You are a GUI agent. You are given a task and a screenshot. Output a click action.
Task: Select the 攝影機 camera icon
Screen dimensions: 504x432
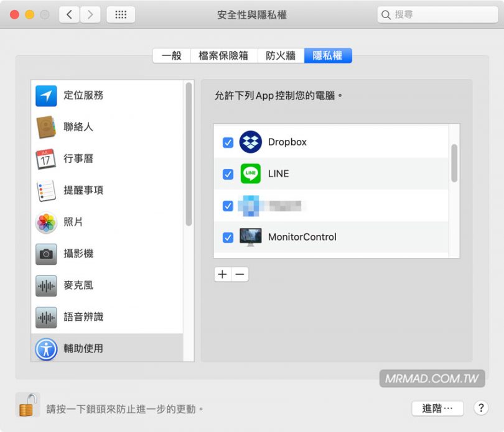46,254
